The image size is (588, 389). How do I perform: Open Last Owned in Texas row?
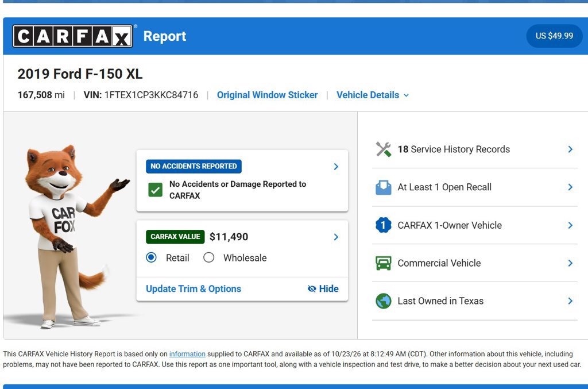(474, 301)
